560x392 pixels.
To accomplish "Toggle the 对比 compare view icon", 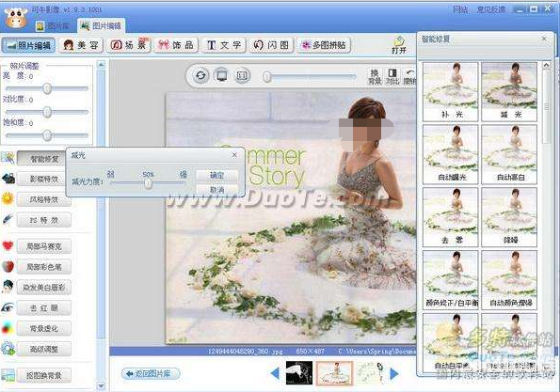I will [x=392, y=76].
